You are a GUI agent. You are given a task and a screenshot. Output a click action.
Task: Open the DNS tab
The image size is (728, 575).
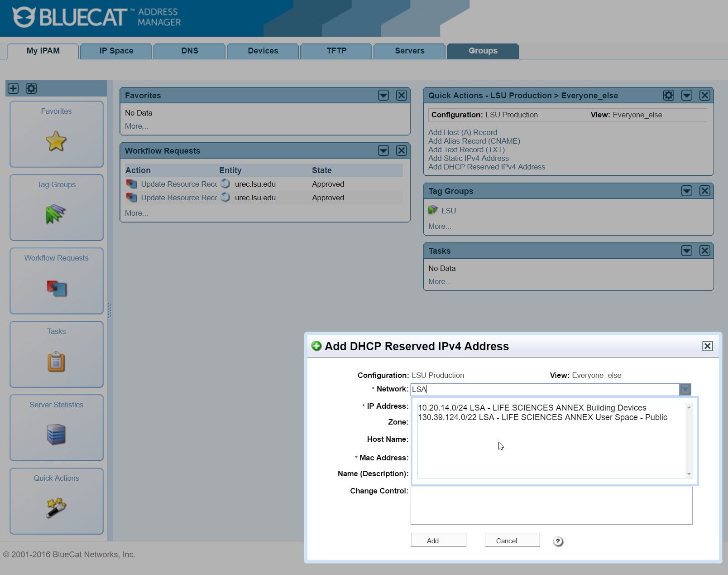pyautogui.click(x=190, y=51)
